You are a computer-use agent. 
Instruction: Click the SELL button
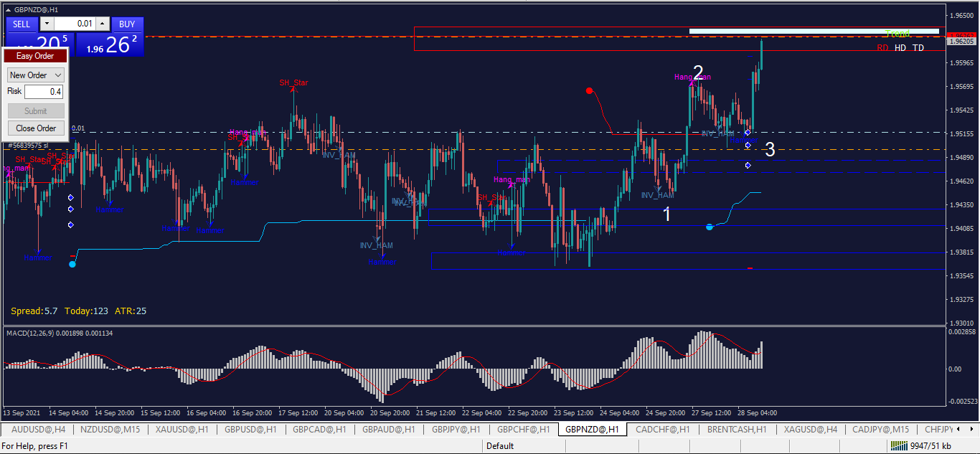[22, 24]
